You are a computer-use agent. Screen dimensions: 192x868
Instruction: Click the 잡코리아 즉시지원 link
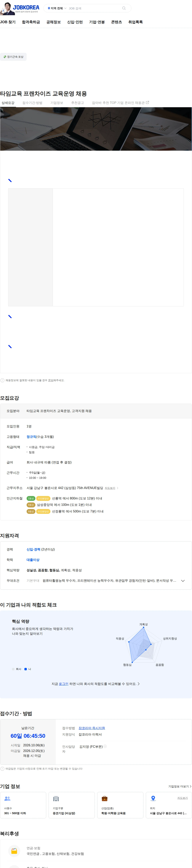coord(92,728)
